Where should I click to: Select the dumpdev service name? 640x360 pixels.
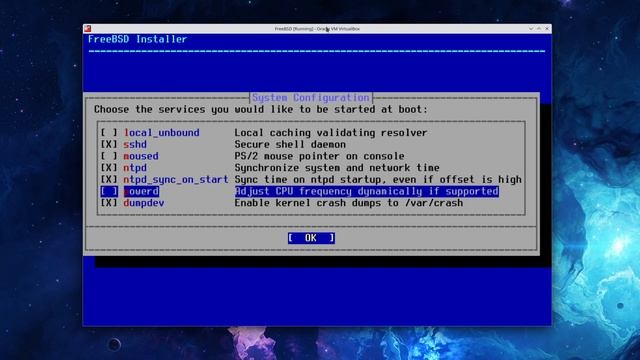tap(144, 203)
